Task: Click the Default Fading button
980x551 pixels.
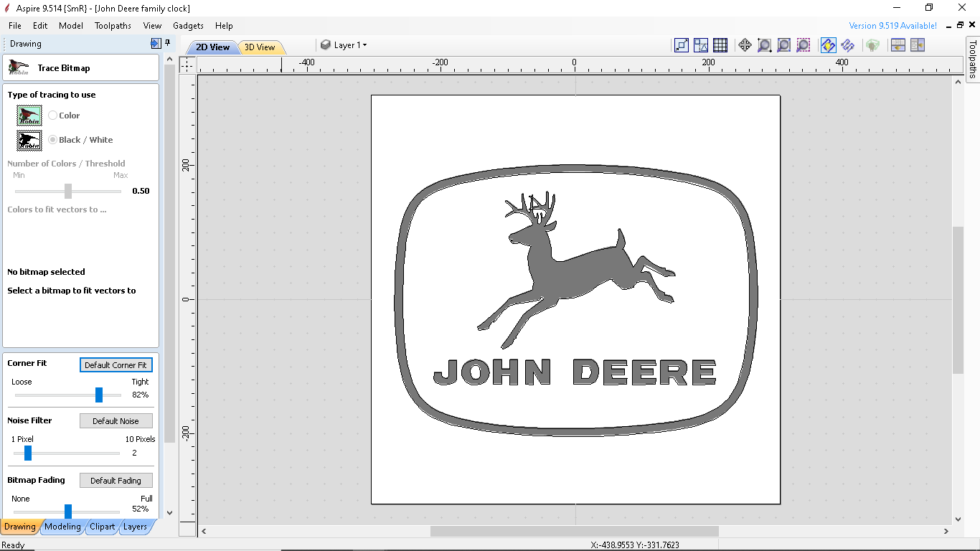Action: click(x=116, y=481)
